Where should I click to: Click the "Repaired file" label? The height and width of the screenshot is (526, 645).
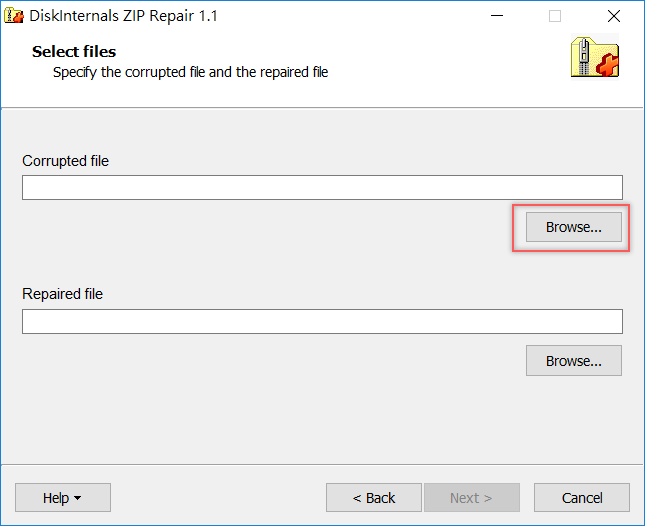pyautogui.click(x=62, y=294)
